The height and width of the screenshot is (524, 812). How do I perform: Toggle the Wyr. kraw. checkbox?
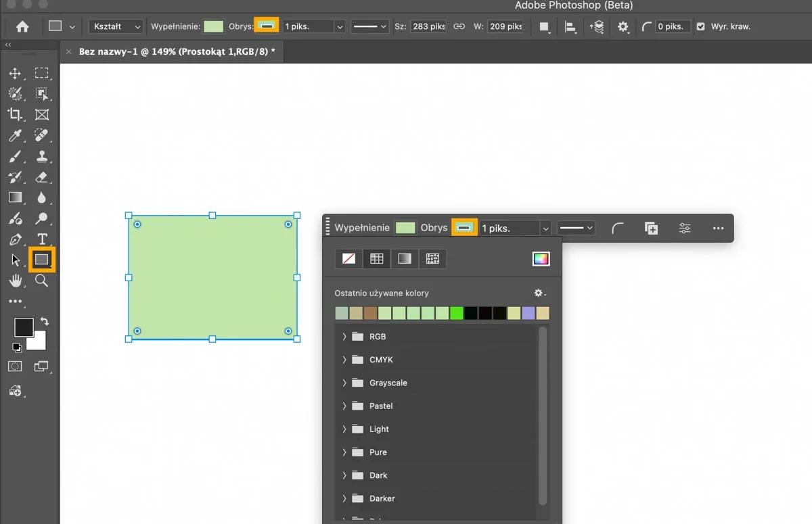tap(700, 26)
